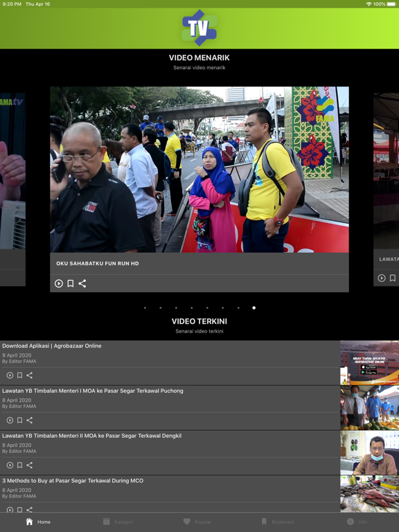
Task: Open 'Lawatan YB Timbalan Menteri I MOA' Puchong title
Action: pyautogui.click(x=93, y=391)
